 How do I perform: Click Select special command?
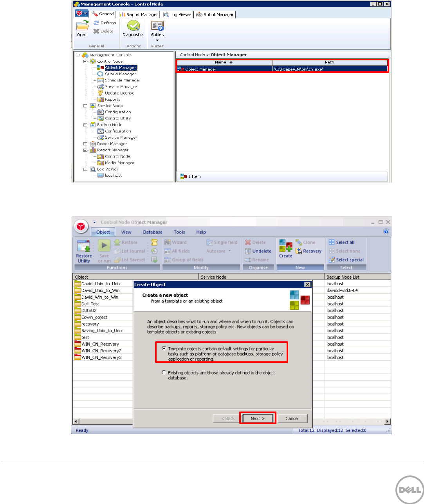346,260
